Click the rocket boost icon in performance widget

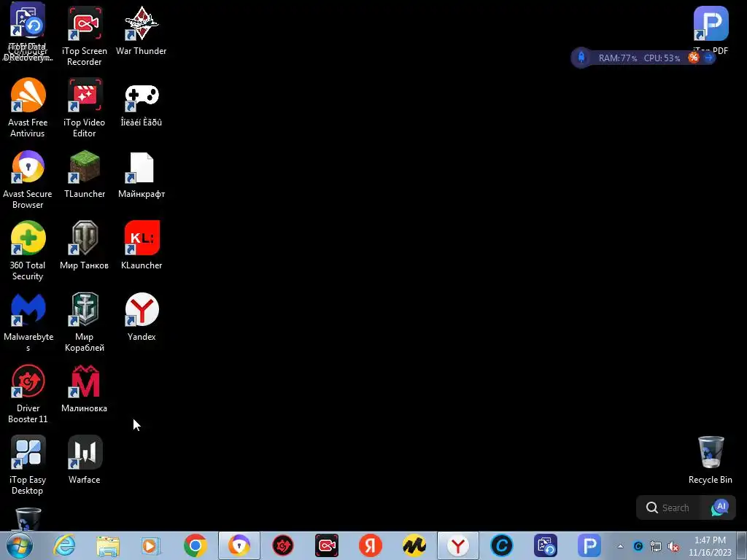pyautogui.click(x=581, y=58)
